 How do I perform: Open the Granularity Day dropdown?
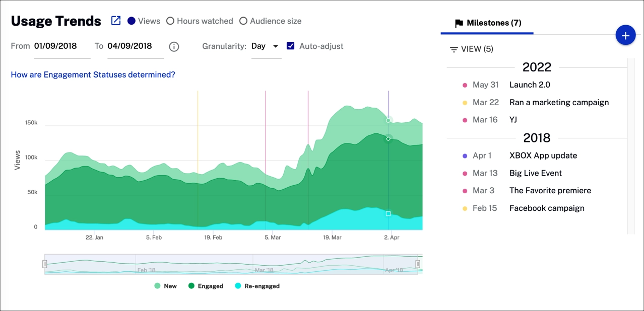click(x=266, y=46)
